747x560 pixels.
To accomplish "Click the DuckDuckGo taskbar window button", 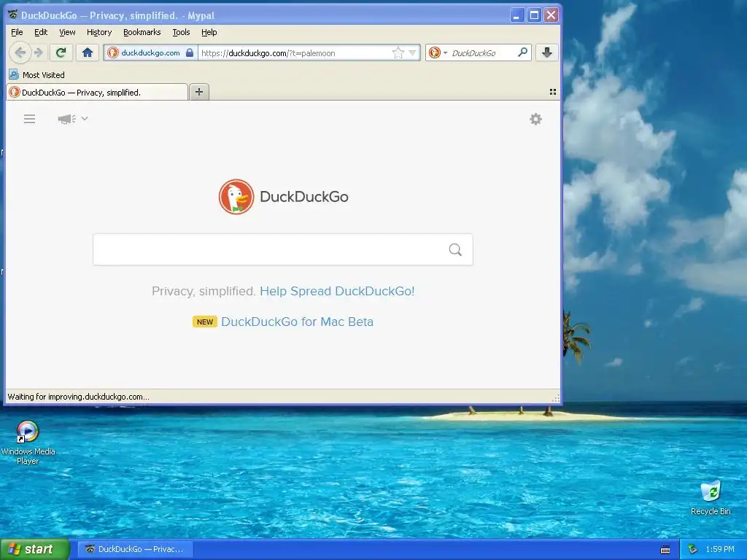I will pos(135,549).
